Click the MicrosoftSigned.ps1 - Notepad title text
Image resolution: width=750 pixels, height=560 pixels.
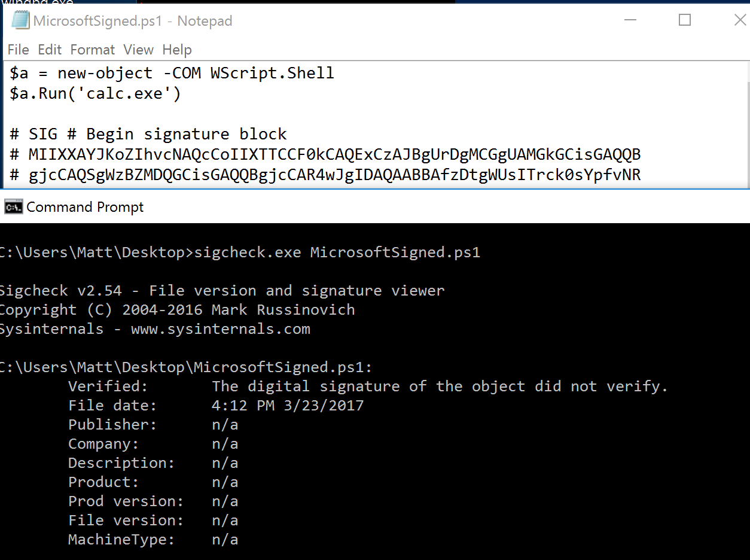click(133, 21)
